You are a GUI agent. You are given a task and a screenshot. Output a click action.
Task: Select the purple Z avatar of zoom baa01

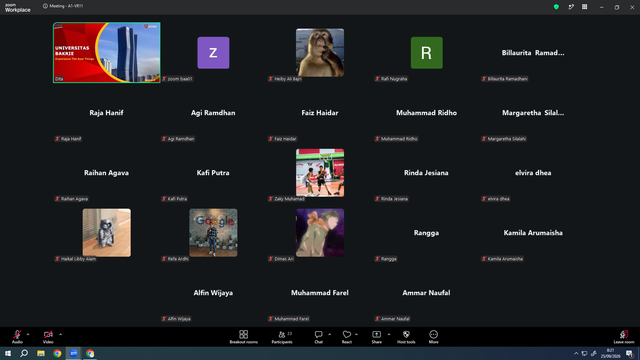[213, 53]
